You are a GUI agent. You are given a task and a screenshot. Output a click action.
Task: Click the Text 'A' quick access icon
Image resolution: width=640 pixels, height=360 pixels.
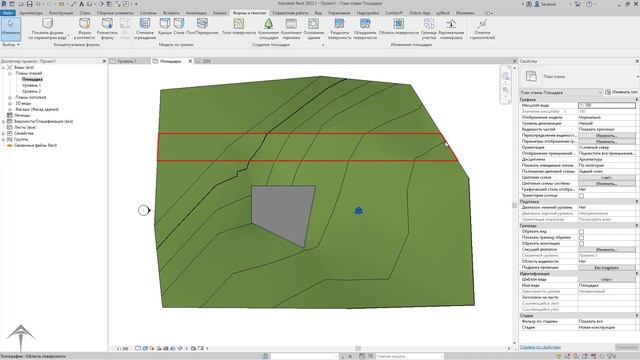[81, 4]
